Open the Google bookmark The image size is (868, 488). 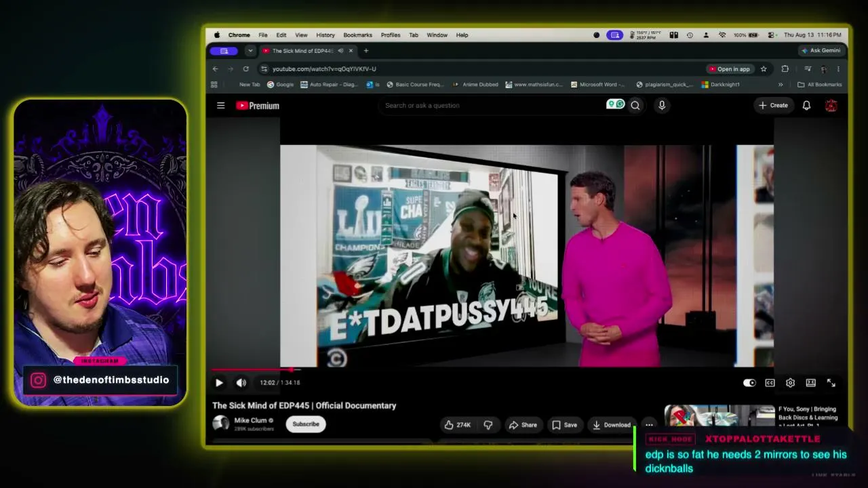[x=280, y=85]
